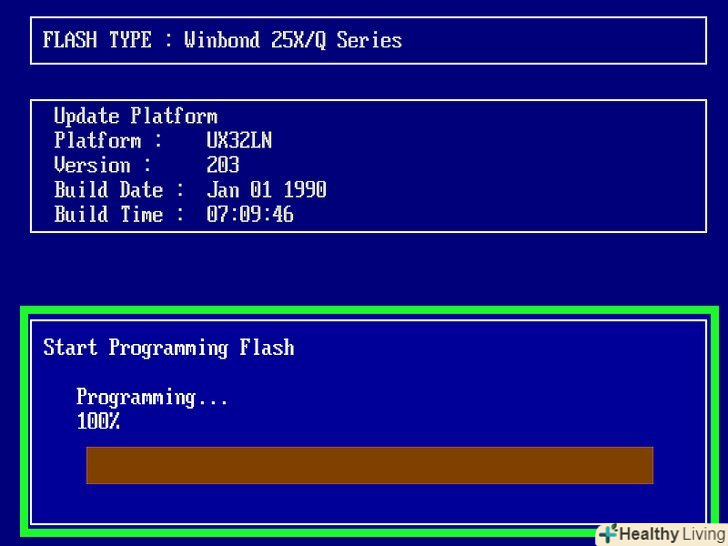Click the Version : label
This screenshot has height=546, width=728.
click(x=103, y=165)
